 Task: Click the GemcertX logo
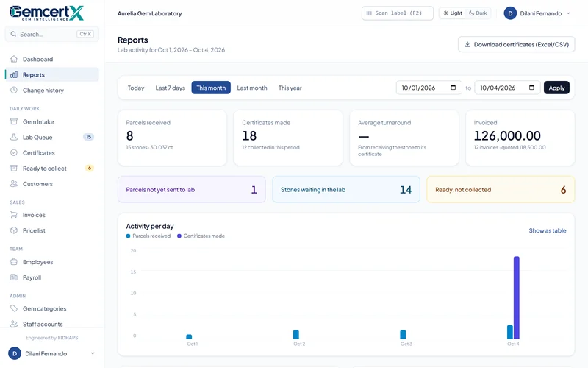pos(46,13)
